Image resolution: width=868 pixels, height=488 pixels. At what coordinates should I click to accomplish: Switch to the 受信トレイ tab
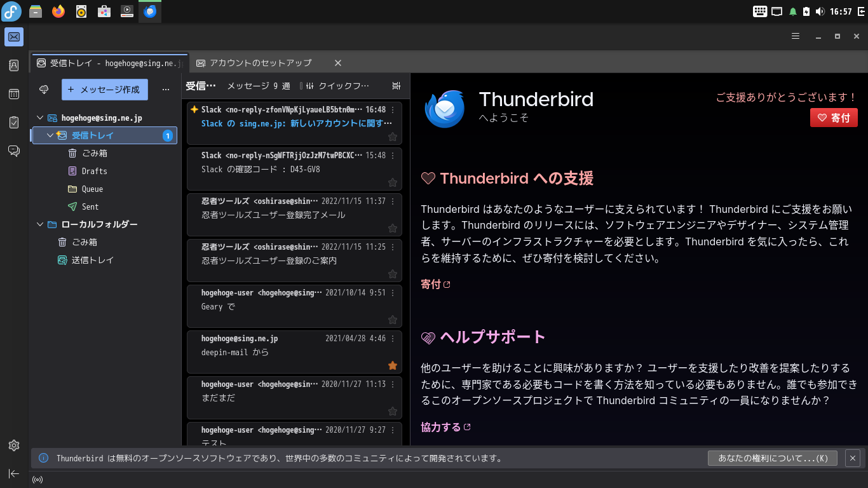pos(109,63)
